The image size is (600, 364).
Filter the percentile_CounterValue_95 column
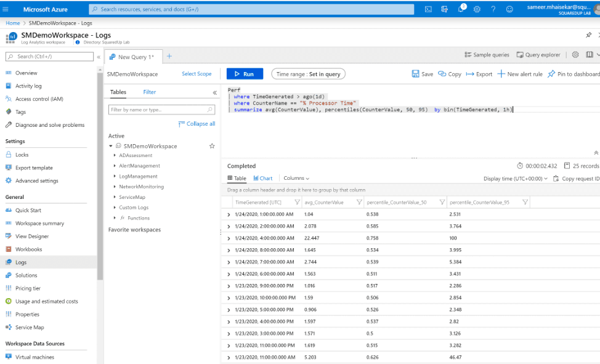[525, 202]
